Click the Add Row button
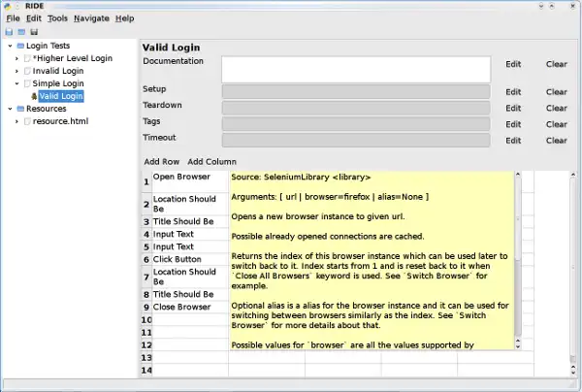The height and width of the screenshot is (392, 582). 162,162
